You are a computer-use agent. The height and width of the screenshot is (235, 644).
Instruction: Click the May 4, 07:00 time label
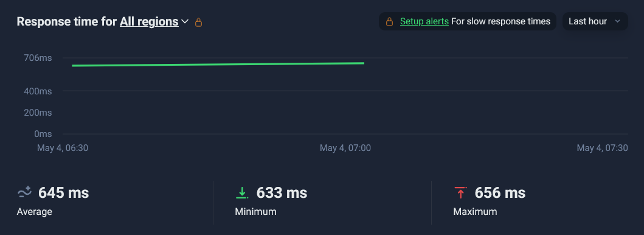(345, 148)
